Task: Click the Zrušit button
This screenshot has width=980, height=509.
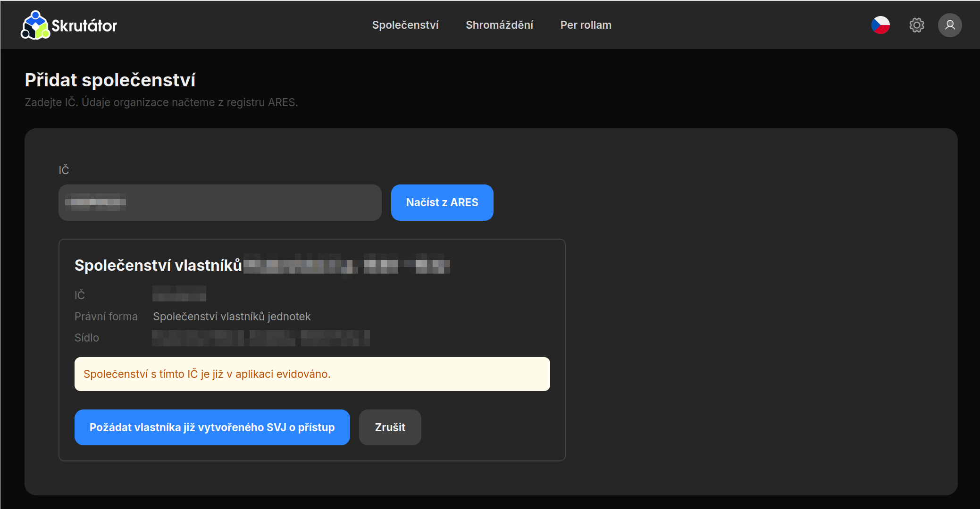Action: (390, 427)
